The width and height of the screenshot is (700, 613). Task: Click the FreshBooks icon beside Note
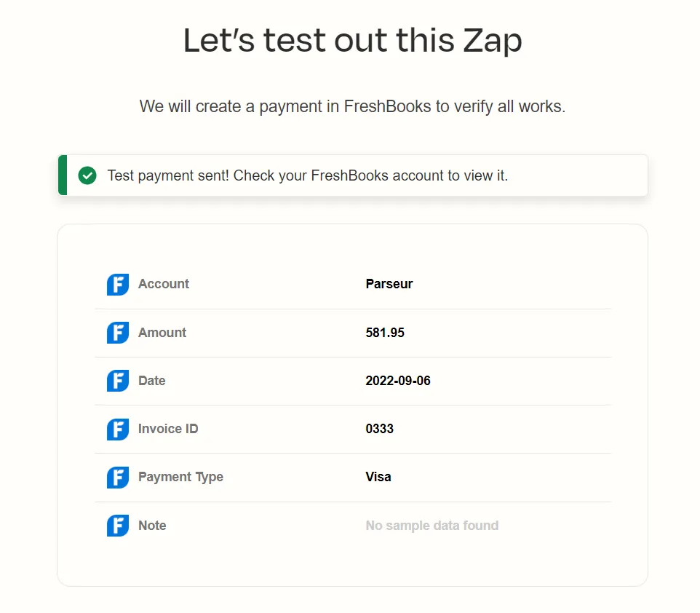[x=117, y=526]
